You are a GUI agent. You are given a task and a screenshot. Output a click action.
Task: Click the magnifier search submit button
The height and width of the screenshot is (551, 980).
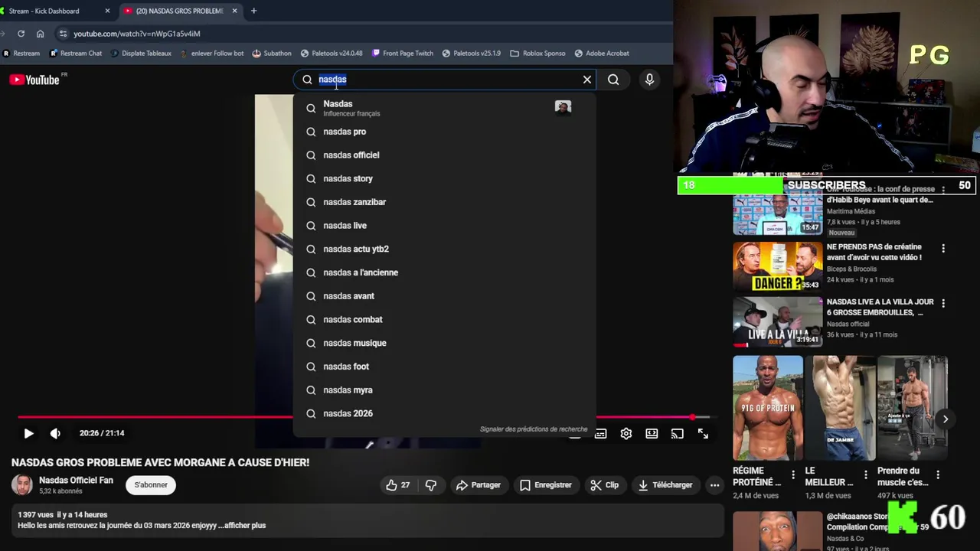pos(613,80)
